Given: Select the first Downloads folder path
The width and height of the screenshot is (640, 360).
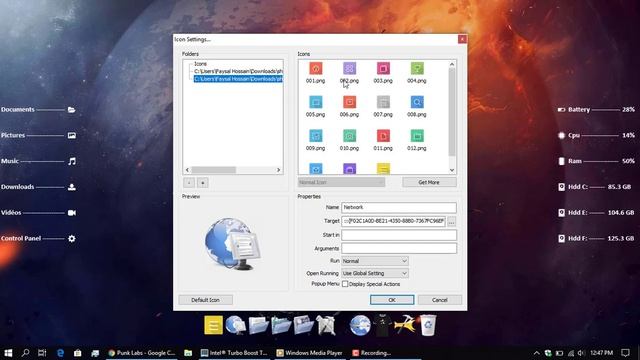Looking at the screenshot, I should [238, 71].
